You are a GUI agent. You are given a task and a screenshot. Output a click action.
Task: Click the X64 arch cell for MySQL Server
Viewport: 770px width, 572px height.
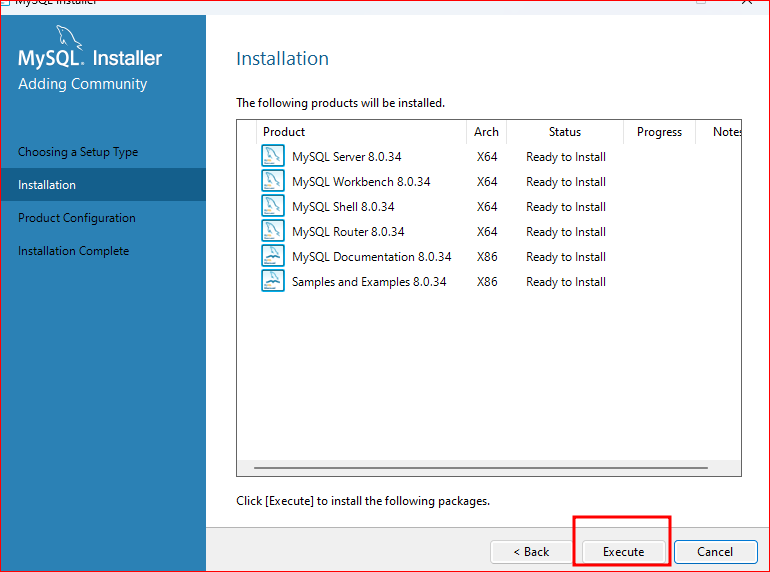487,157
